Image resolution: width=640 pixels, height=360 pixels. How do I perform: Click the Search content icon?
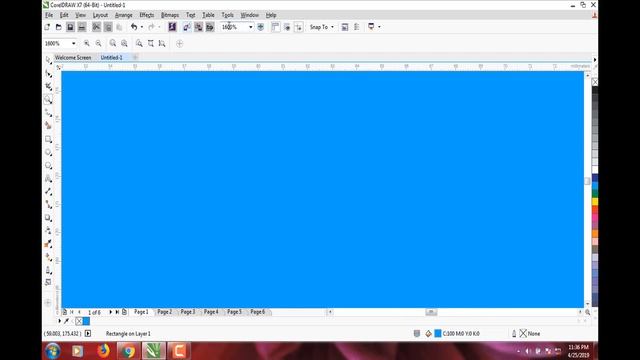[x=172, y=27]
